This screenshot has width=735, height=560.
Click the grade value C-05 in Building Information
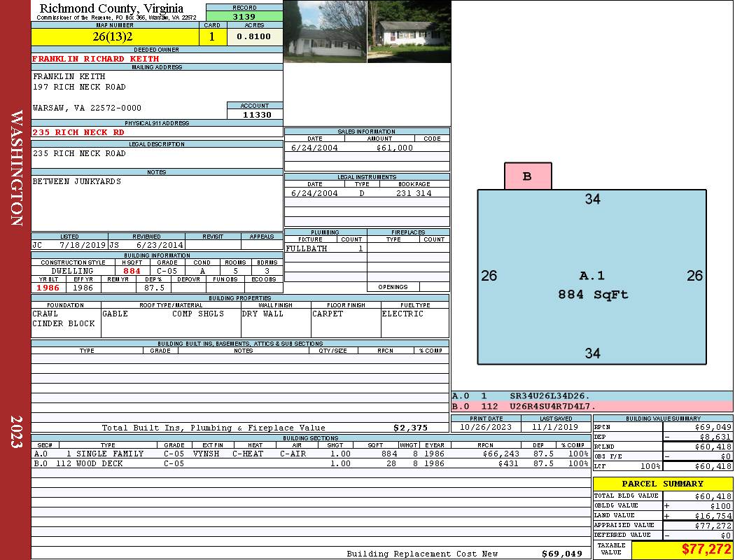[x=167, y=271]
